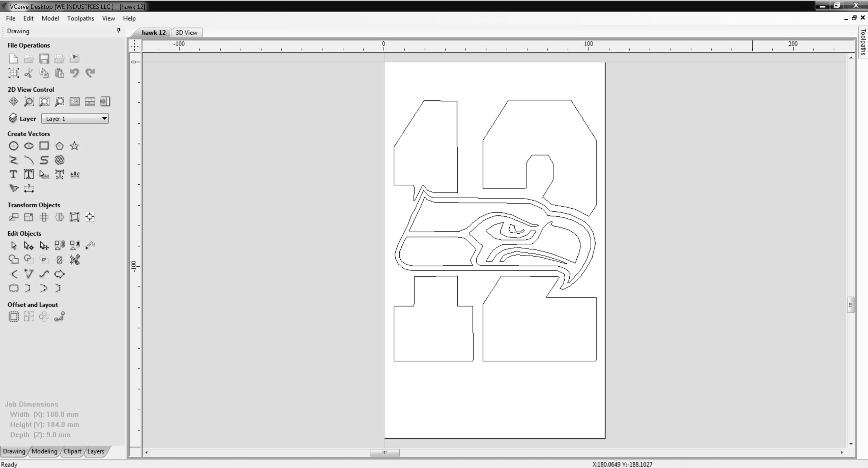The image size is (868, 468).
Task: Click the Group Objects icon
Action: point(59,245)
